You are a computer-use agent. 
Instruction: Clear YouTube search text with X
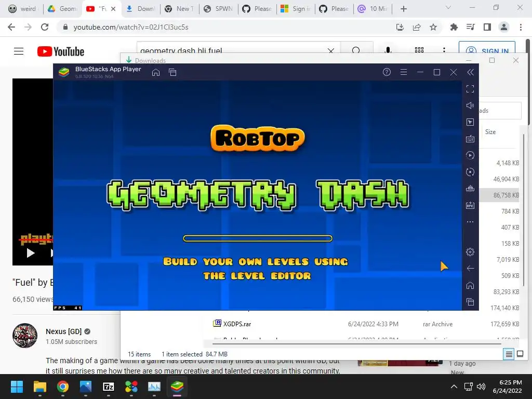[x=331, y=51]
